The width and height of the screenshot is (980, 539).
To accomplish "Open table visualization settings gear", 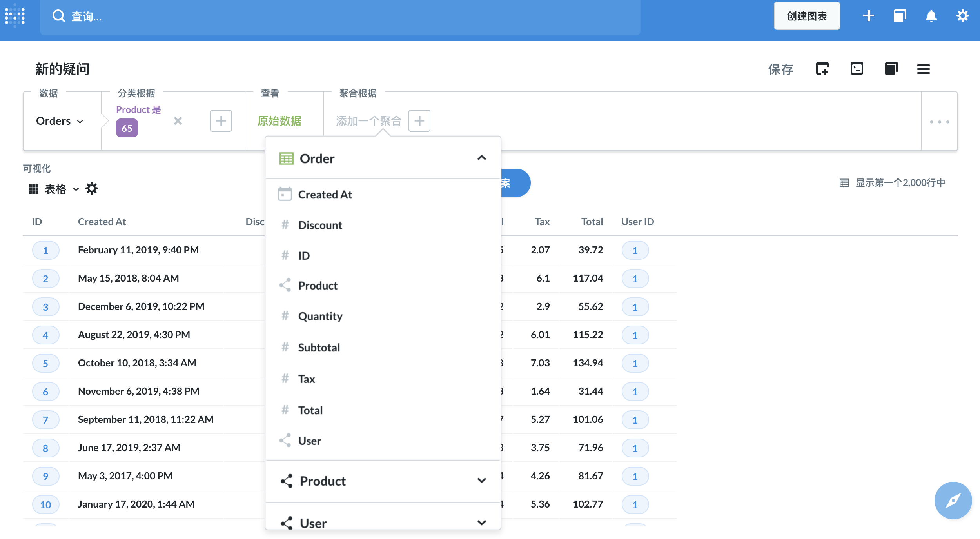I will (92, 189).
